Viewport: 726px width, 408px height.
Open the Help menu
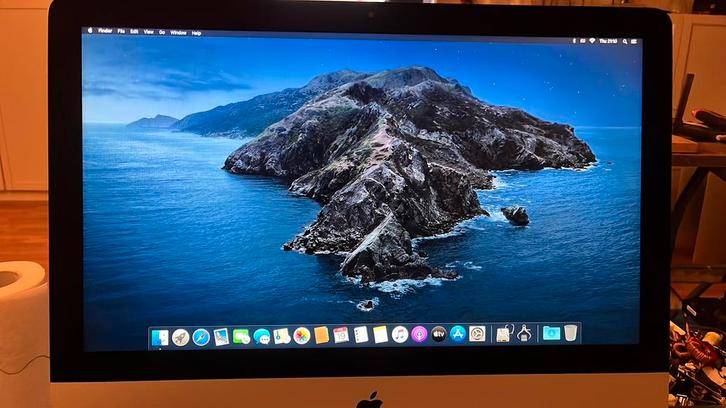[196, 33]
